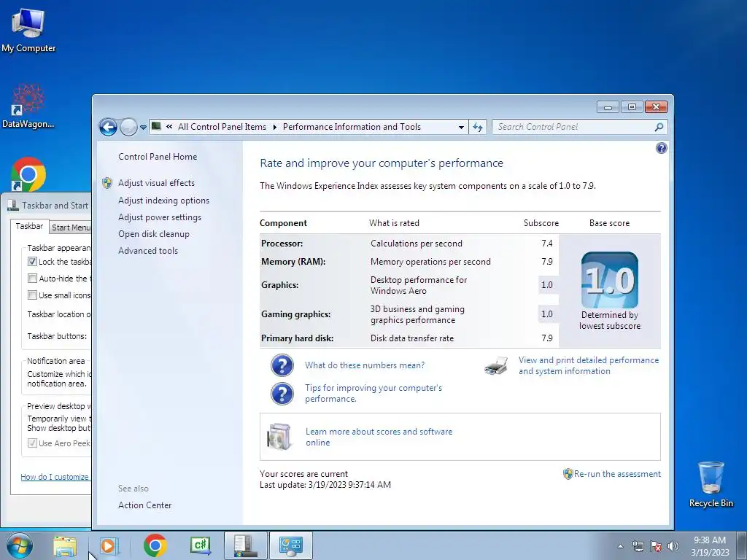Click the refresh button beside address bar
Viewport: 747px width, 560px height.
[478, 127]
